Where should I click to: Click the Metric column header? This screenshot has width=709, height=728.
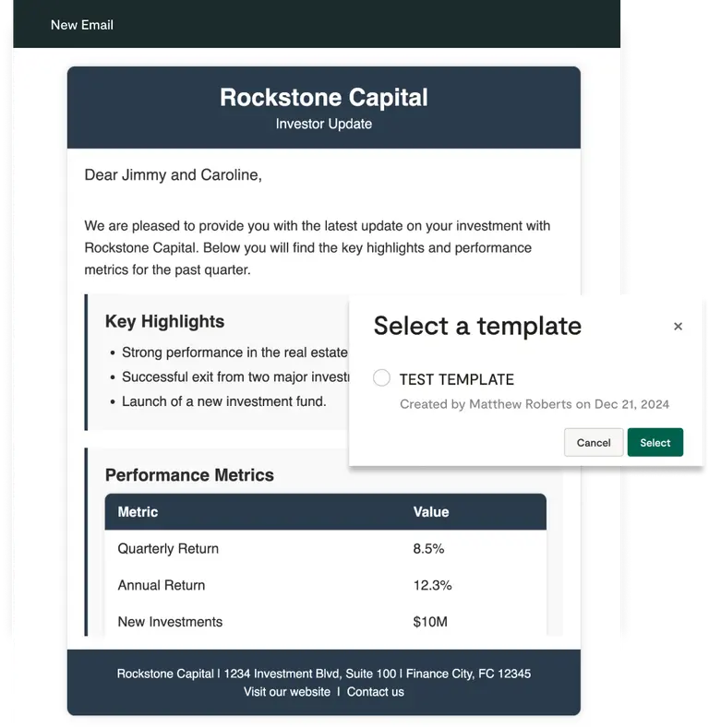coord(138,512)
